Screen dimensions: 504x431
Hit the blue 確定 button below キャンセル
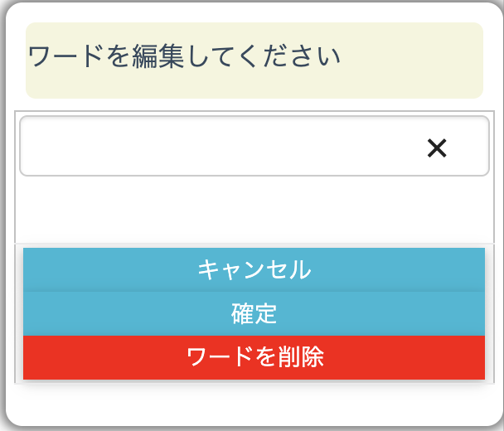(x=254, y=314)
